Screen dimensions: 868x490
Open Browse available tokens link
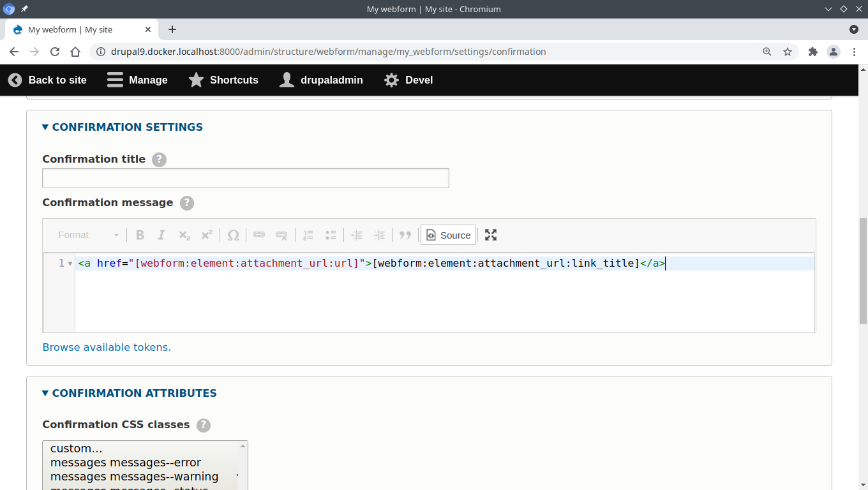tap(107, 347)
